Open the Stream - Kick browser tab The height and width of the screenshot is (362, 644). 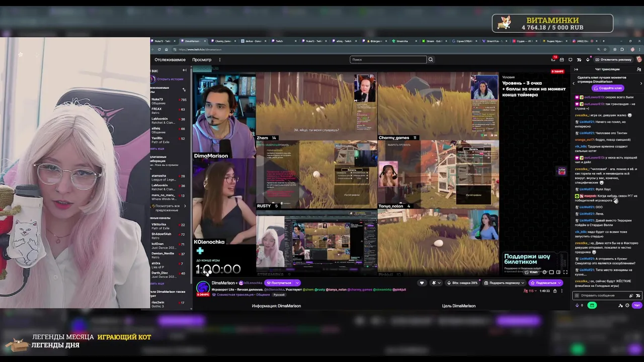[x=434, y=41]
